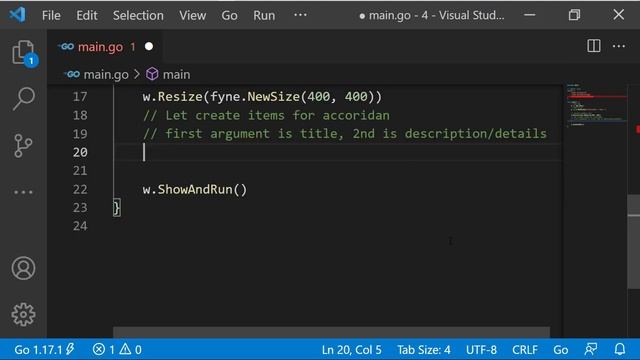
Task: Open the Search view in the activity bar
Action: [23, 98]
